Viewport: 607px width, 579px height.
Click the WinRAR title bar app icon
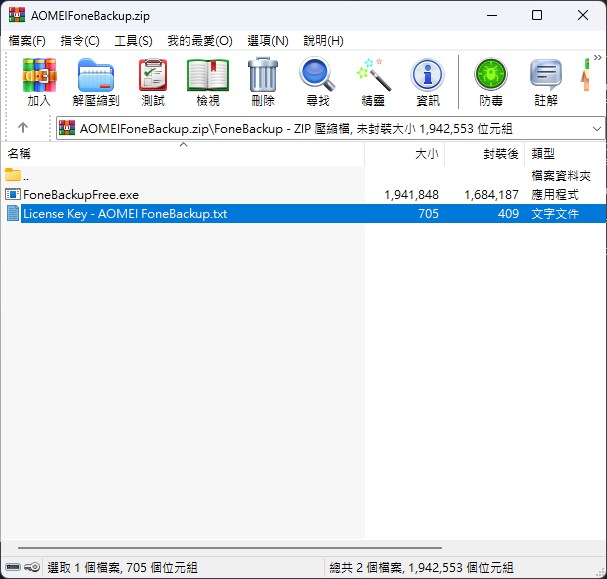pyautogui.click(x=17, y=15)
